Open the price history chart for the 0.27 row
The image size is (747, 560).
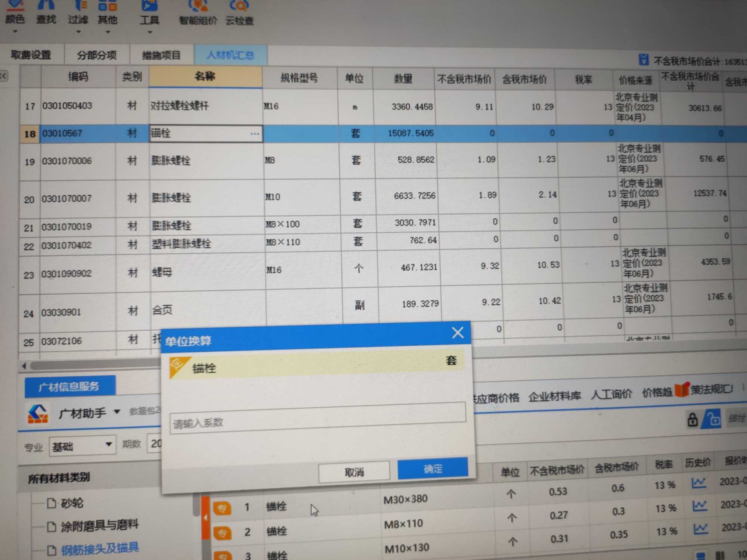(699, 506)
